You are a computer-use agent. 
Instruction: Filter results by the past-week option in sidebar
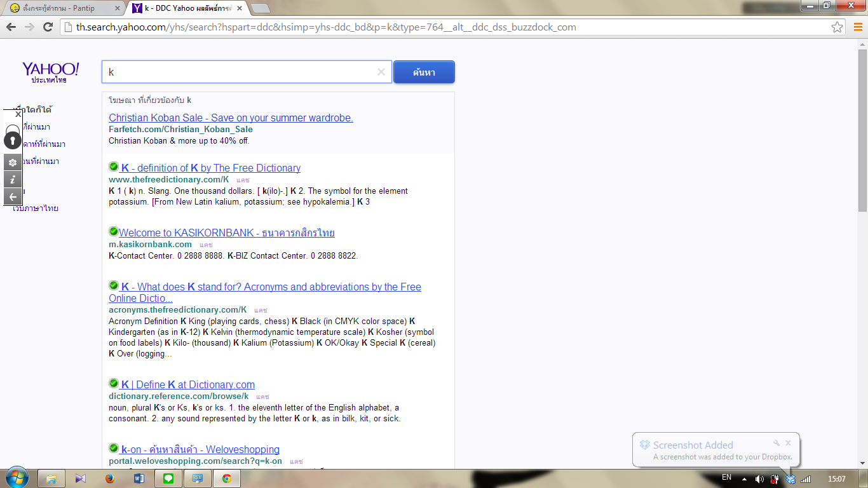[x=44, y=144]
